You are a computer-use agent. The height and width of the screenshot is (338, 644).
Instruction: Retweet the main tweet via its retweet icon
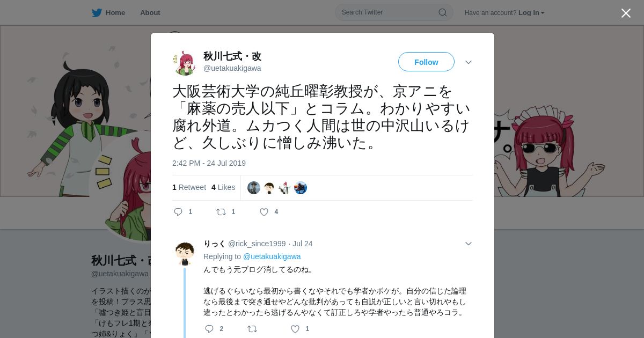tap(221, 212)
